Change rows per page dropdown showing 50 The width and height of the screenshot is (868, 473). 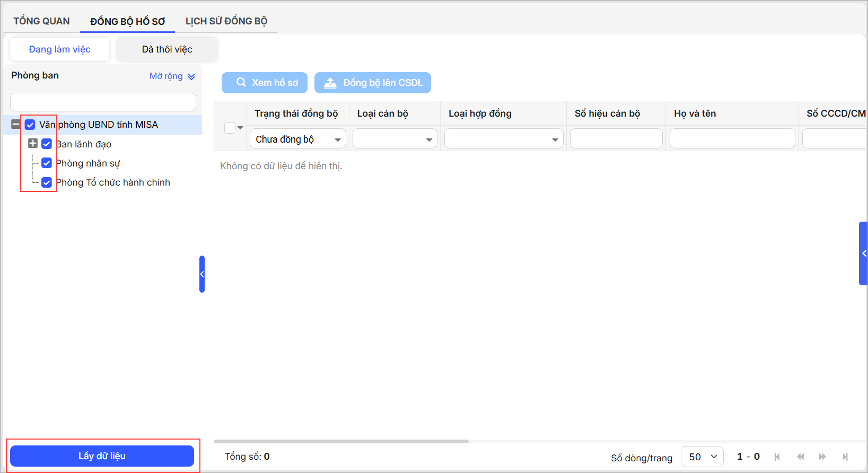(702, 457)
